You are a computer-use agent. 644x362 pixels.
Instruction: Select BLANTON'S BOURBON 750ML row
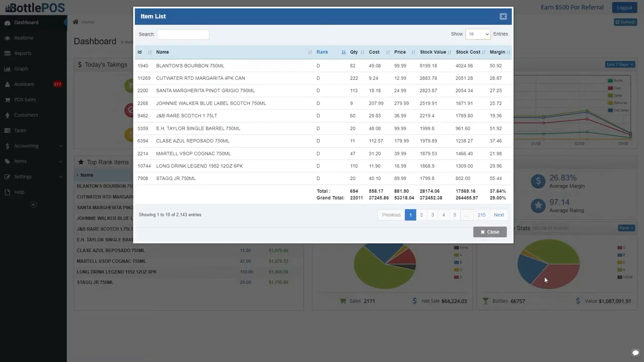323,66
